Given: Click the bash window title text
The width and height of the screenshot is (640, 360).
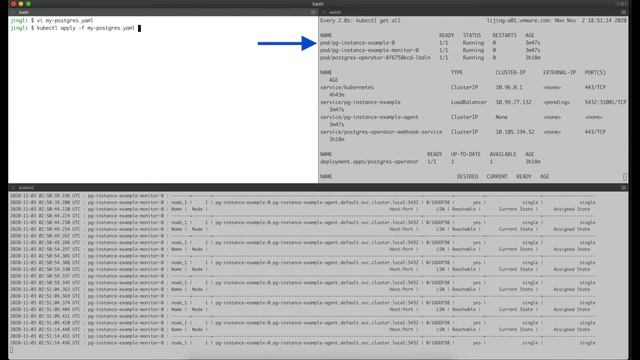Looking at the screenshot, I should [x=318, y=4].
